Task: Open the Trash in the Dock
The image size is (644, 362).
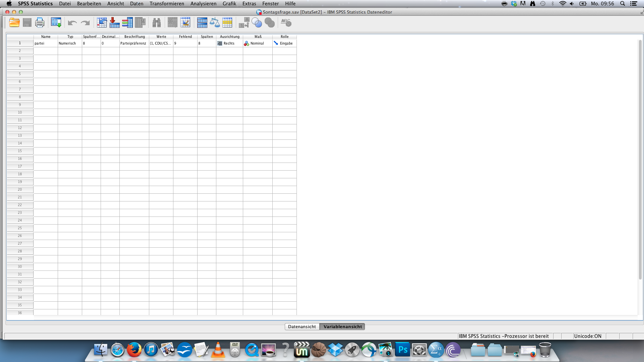Action: [545, 350]
